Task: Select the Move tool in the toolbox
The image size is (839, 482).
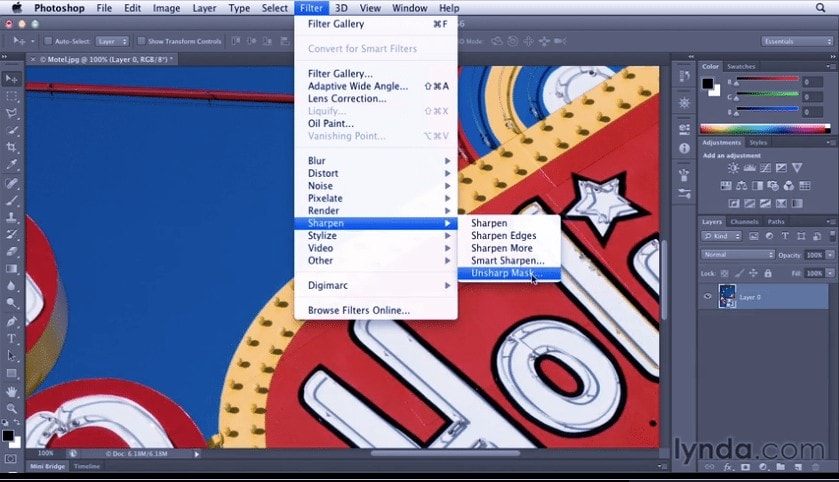Action: (x=11, y=79)
